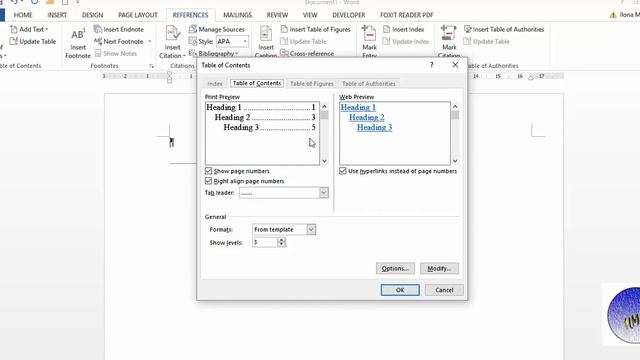Image resolution: width=640 pixels, height=360 pixels.
Task: Click the Next Footnote icon
Action: [98, 41]
